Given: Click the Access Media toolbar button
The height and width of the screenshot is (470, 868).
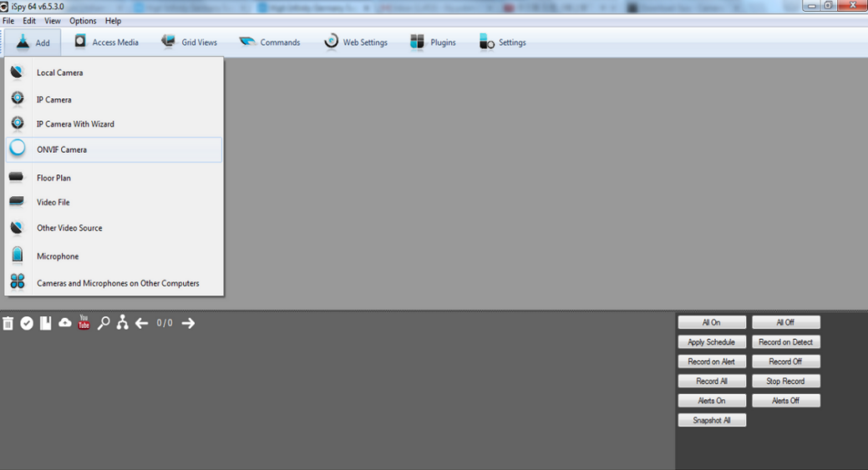Looking at the screenshot, I should (x=106, y=43).
